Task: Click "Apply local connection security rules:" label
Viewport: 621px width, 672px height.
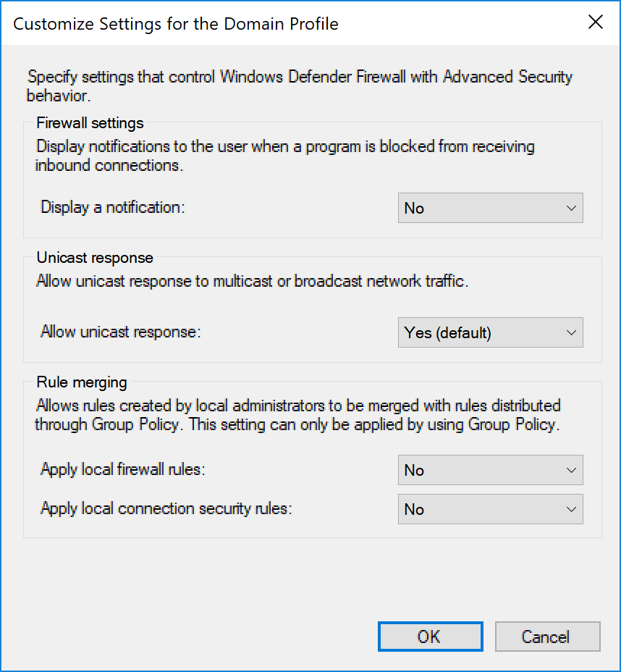Action: pos(166,508)
